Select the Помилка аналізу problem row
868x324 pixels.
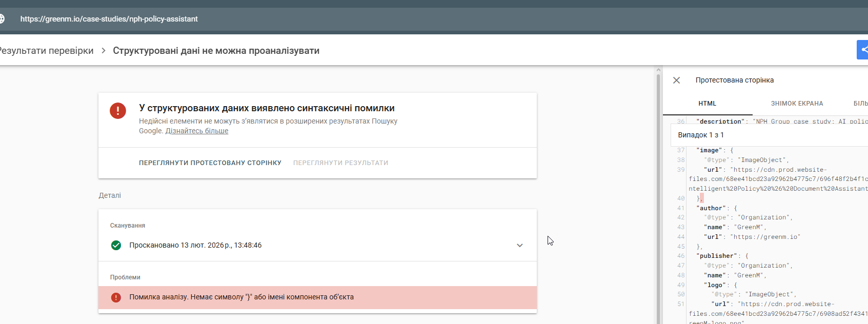(x=317, y=297)
